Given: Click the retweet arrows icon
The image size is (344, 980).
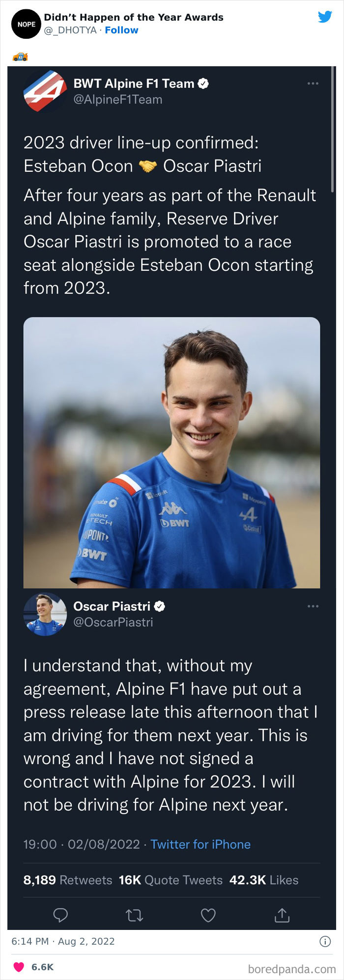Looking at the screenshot, I should [134, 915].
